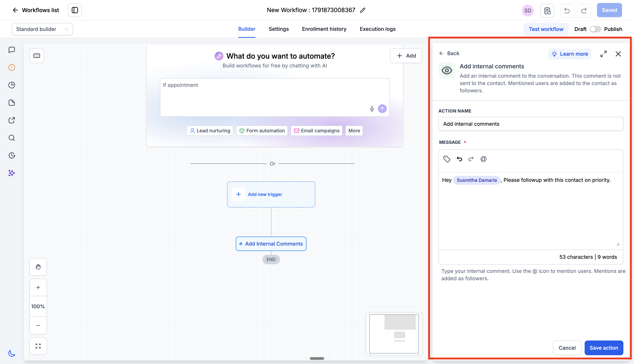This screenshot has width=634, height=364.
Task: Click the Action Name input field
Action: [x=531, y=124]
